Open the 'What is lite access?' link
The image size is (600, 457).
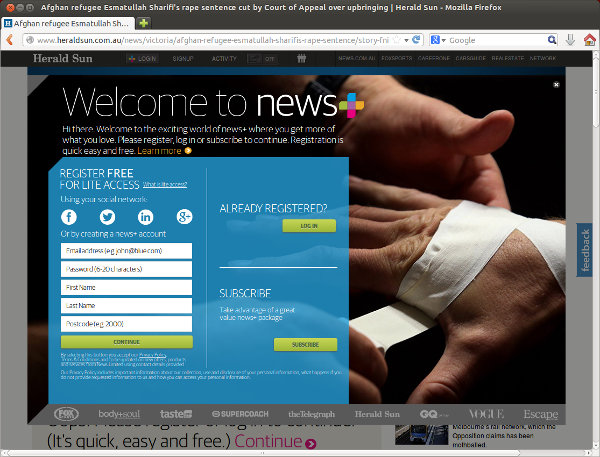coord(165,184)
